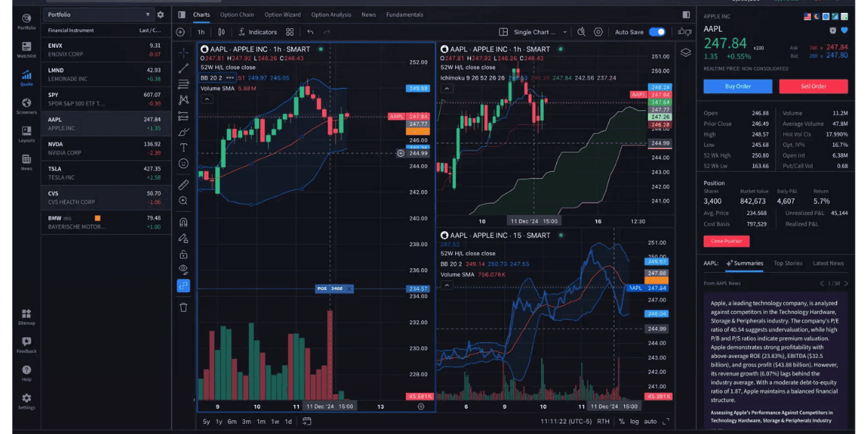This screenshot has height=434, width=868.
Task: Switch to the Option Analysis tab
Action: click(x=331, y=14)
